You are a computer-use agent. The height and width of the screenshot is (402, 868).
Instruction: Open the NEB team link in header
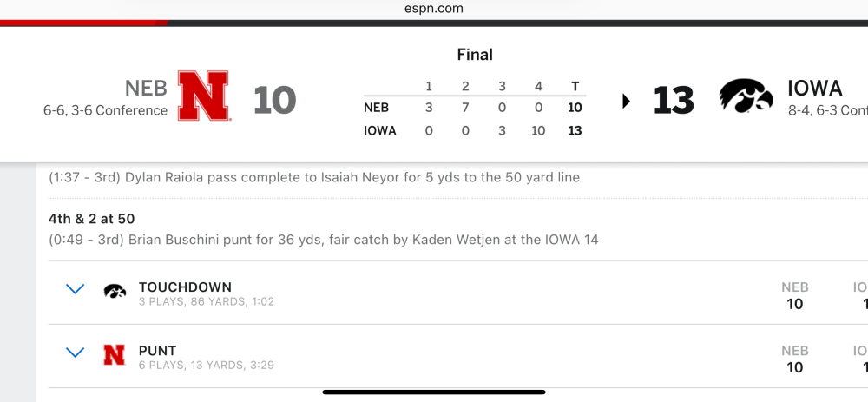coord(146,88)
